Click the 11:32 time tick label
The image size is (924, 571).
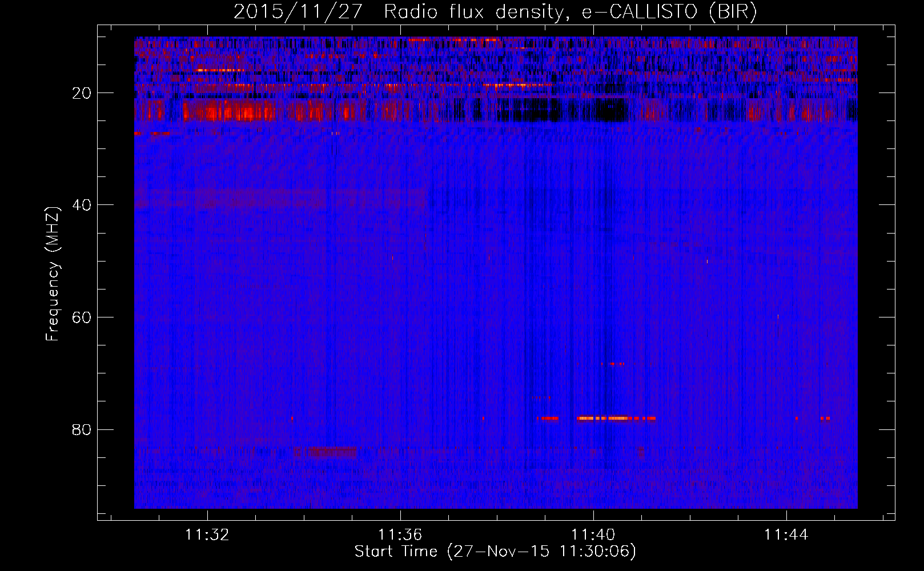pos(207,534)
